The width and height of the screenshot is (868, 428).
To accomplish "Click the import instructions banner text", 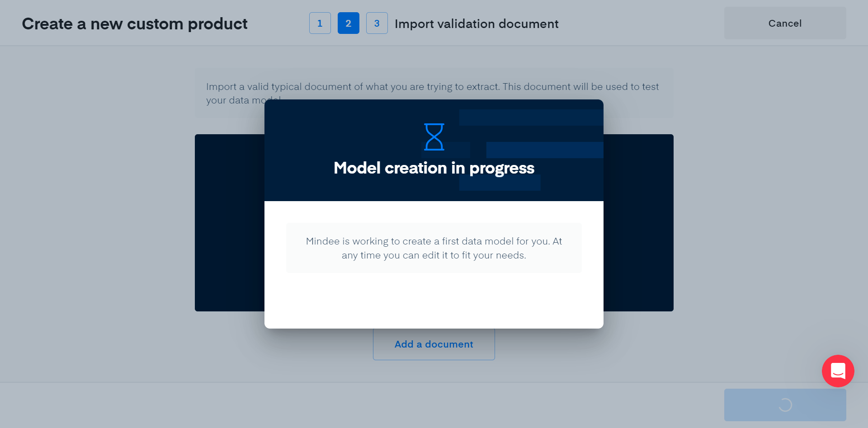I will click(432, 86).
